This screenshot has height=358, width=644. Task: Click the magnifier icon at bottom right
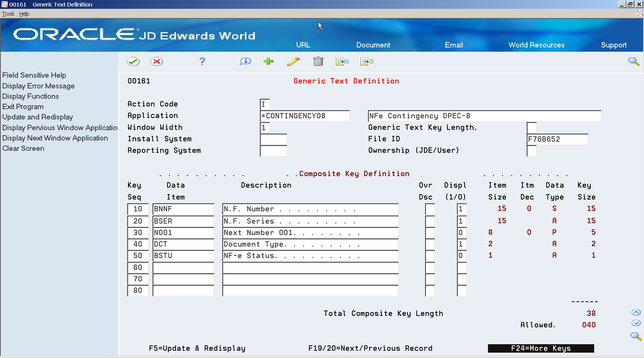(636, 336)
